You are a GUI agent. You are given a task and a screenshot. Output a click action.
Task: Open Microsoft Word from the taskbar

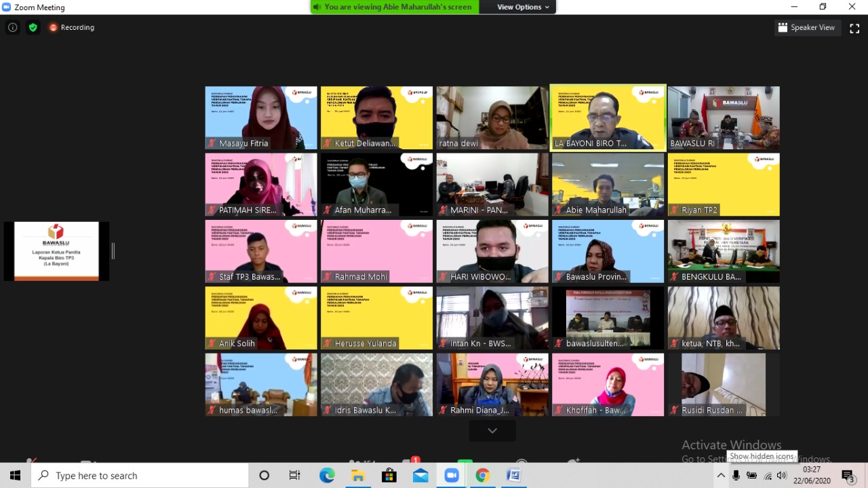click(513, 476)
